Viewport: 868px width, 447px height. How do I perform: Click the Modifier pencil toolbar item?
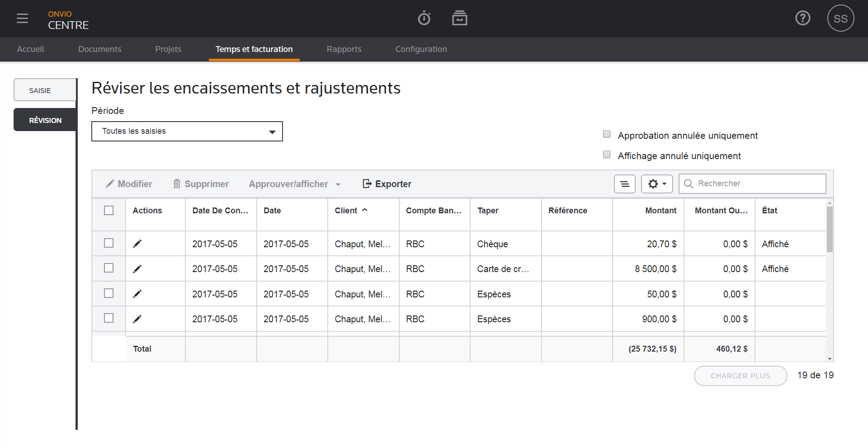coord(129,184)
